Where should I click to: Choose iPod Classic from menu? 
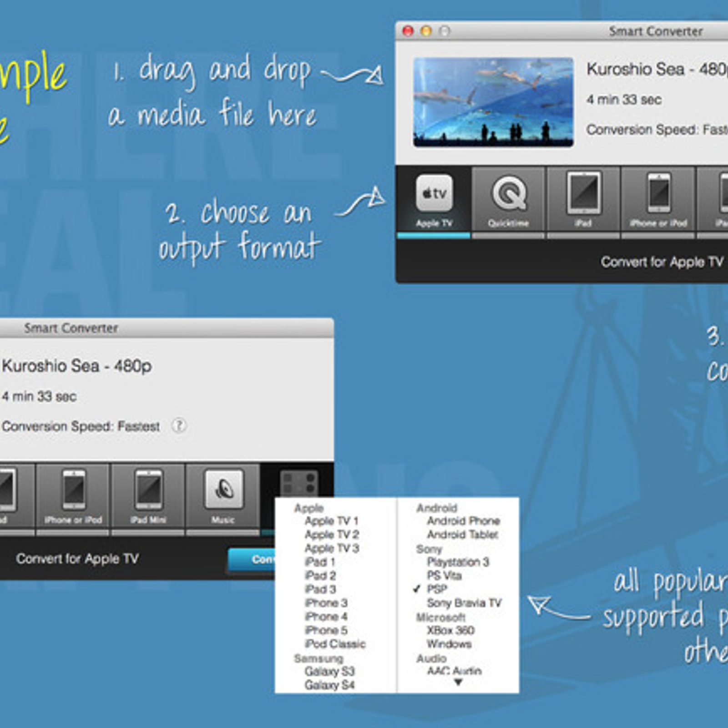click(335, 644)
